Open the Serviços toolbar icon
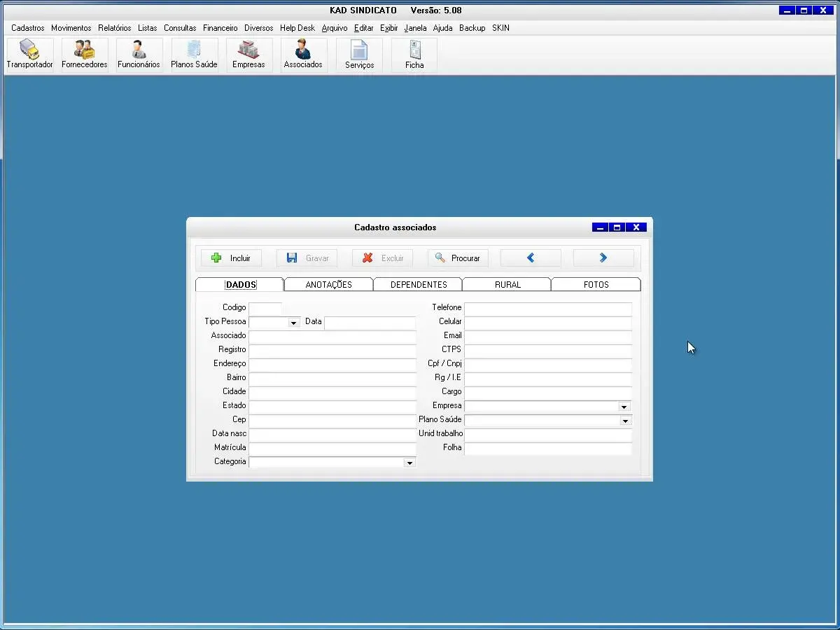The width and height of the screenshot is (840, 630). pyautogui.click(x=359, y=55)
